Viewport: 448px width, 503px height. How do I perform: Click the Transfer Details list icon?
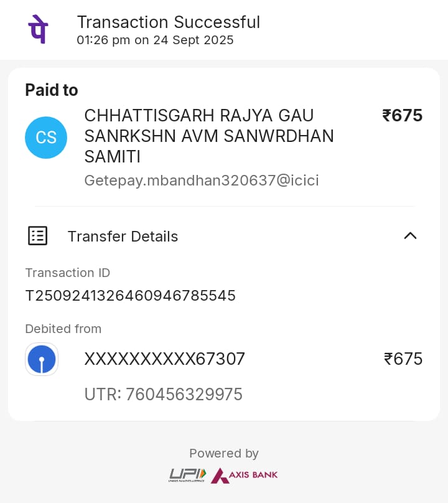(38, 236)
